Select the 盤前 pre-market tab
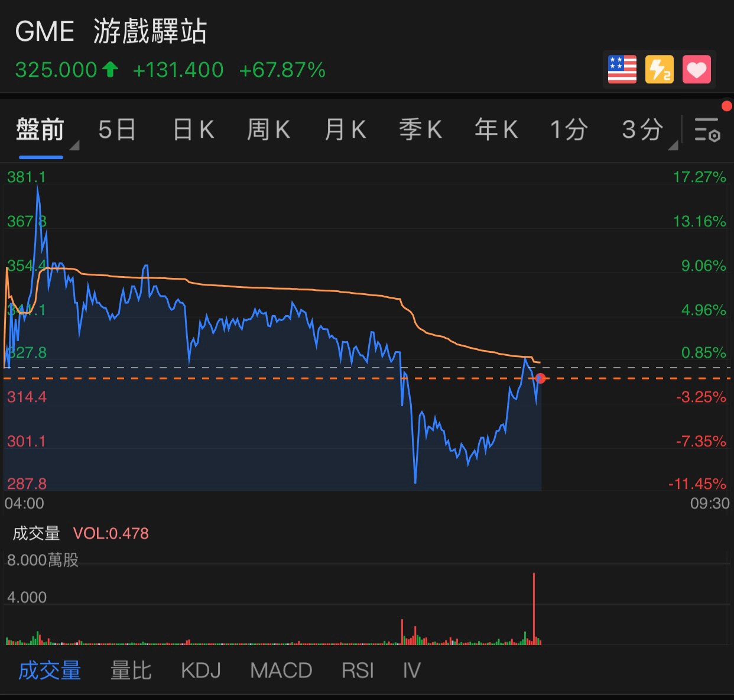Screen dimensions: 734x700 [40, 129]
